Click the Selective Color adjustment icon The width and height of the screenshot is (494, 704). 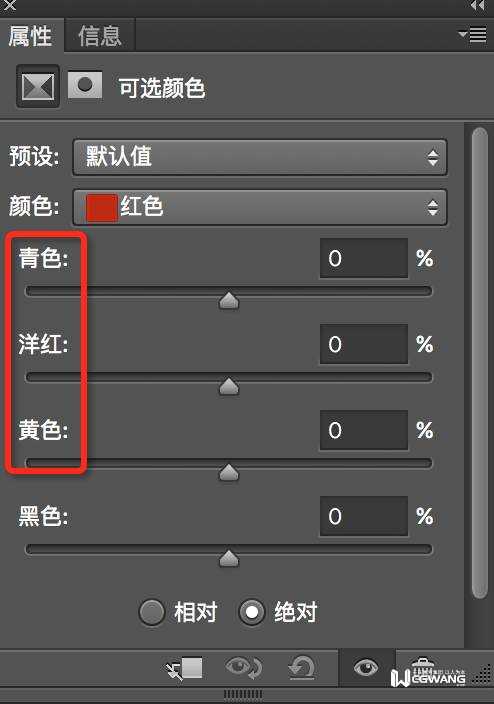pyautogui.click(x=38, y=86)
